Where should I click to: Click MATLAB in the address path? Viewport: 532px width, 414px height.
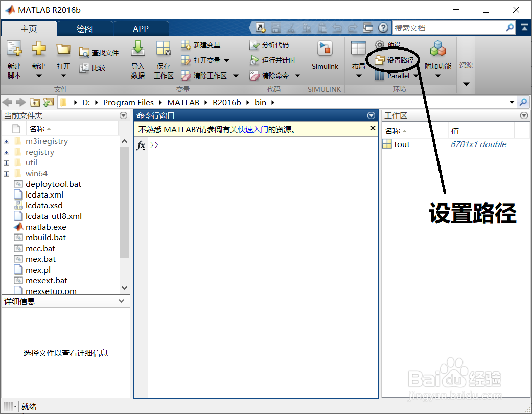183,102
